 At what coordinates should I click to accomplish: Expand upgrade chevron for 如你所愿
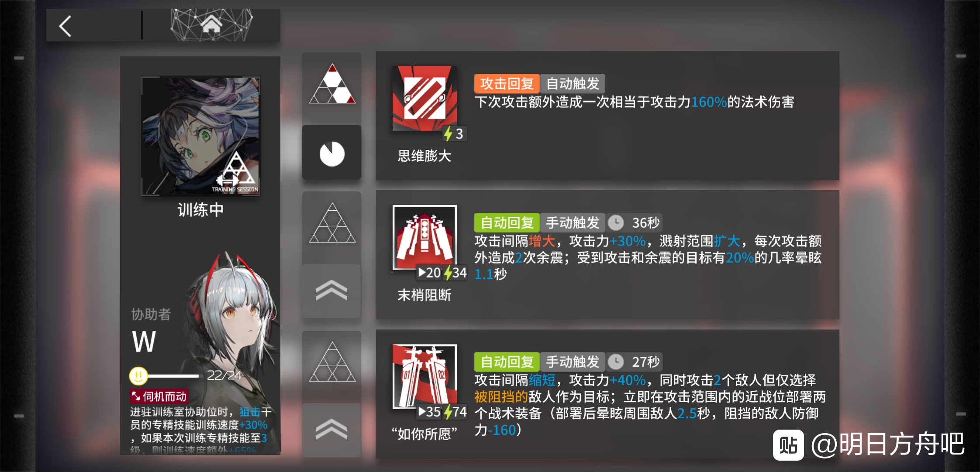(x=331, y=430)
